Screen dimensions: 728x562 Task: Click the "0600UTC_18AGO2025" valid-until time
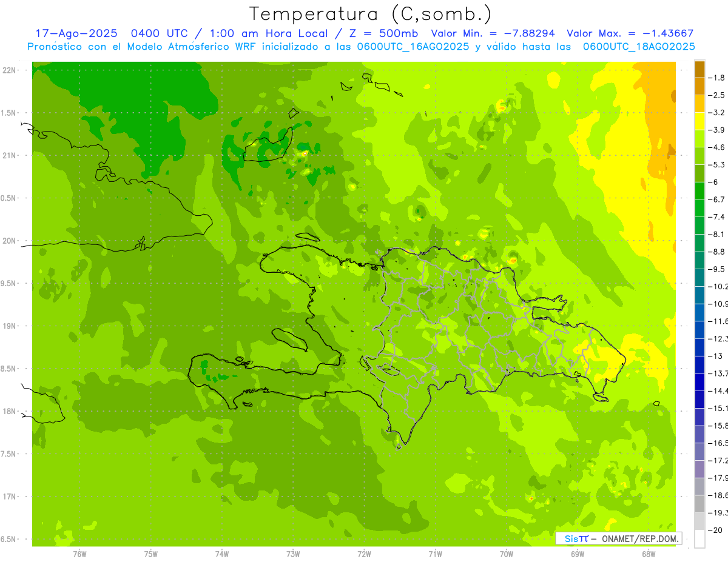tap(639, 47)
